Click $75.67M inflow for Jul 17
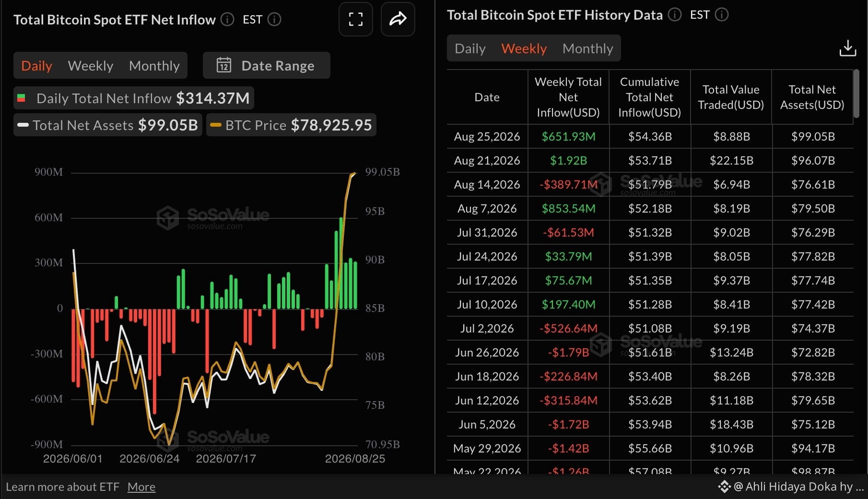This screenshot has width=868, height=499. [568, 280]
